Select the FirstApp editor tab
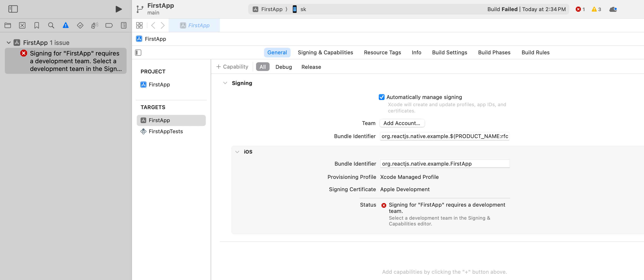This screenshot has height=280, width=644. (x=194, y=25)
